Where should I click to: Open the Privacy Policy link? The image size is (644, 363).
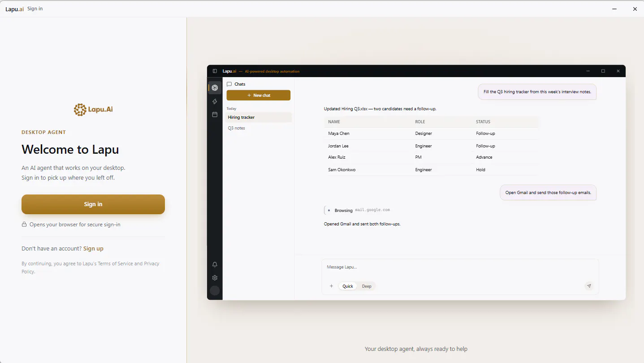(x=91, y=268)
